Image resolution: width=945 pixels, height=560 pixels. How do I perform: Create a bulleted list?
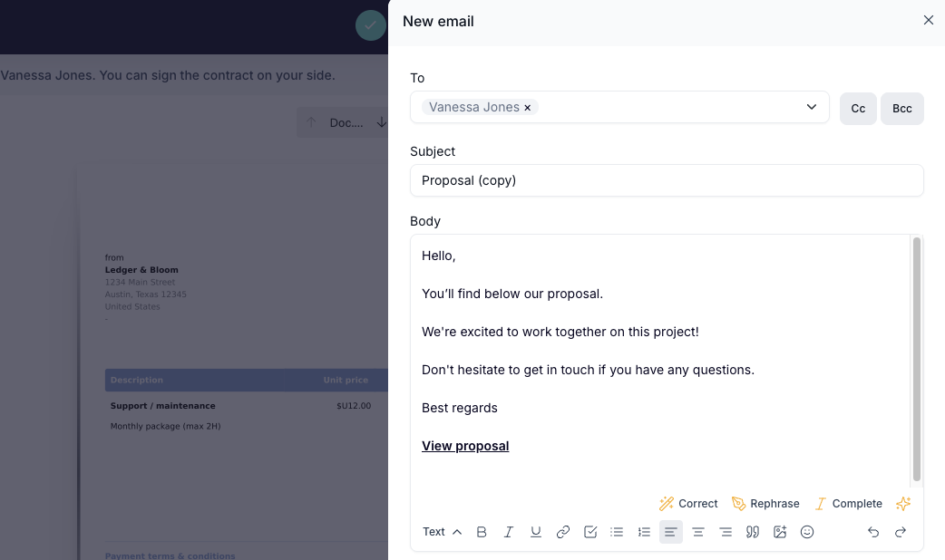click(x=617, y=532)
